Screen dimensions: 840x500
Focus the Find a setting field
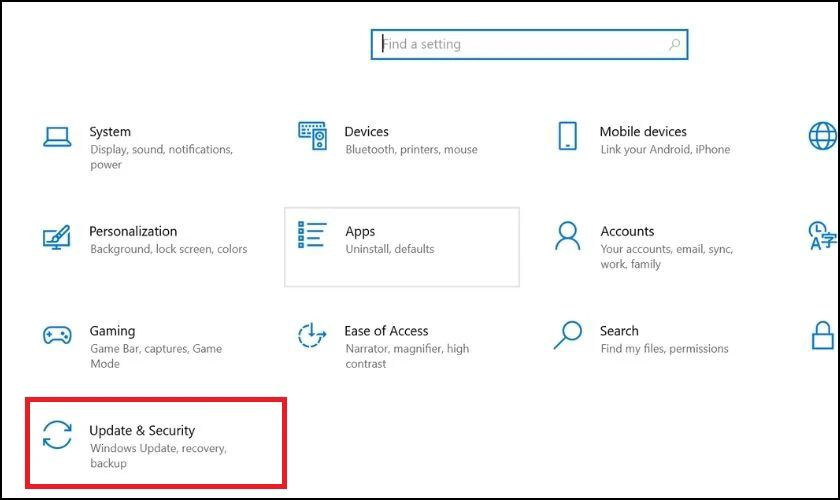(529, 44)
